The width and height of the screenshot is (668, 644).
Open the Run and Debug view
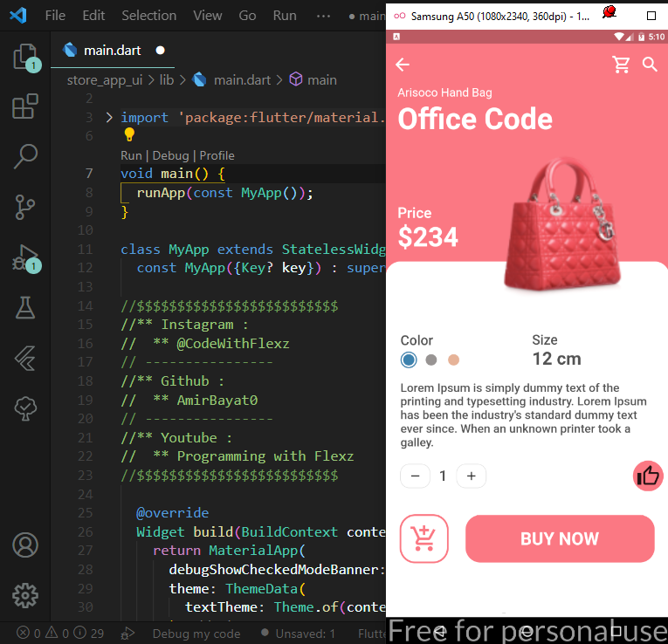pyautogui.click(x=26, y=258)
